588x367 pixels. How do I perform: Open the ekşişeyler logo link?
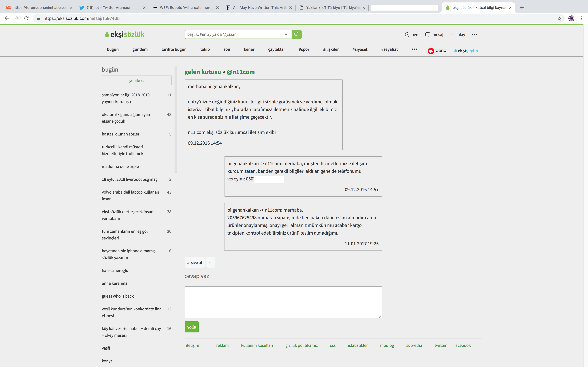click(x=466, y=51)
